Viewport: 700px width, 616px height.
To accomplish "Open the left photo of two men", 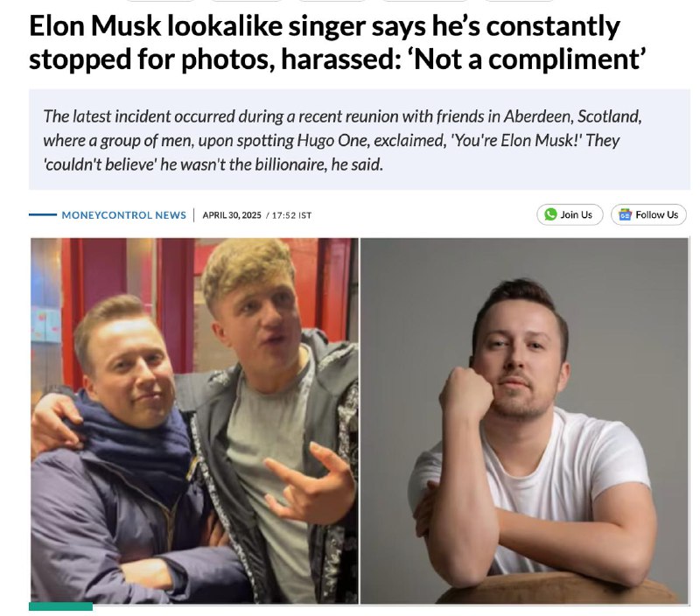I will (x=194, y=421).
